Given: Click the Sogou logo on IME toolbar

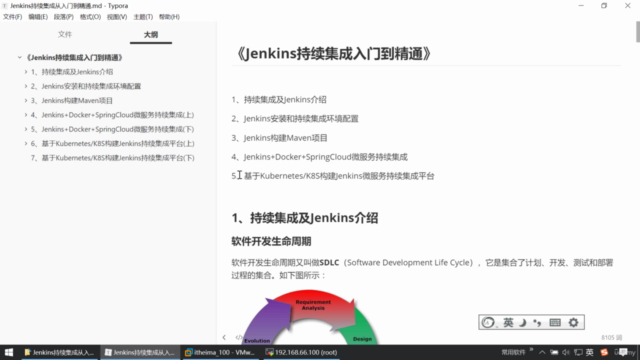Looking at the screenshot, I should tap(488, 322).
